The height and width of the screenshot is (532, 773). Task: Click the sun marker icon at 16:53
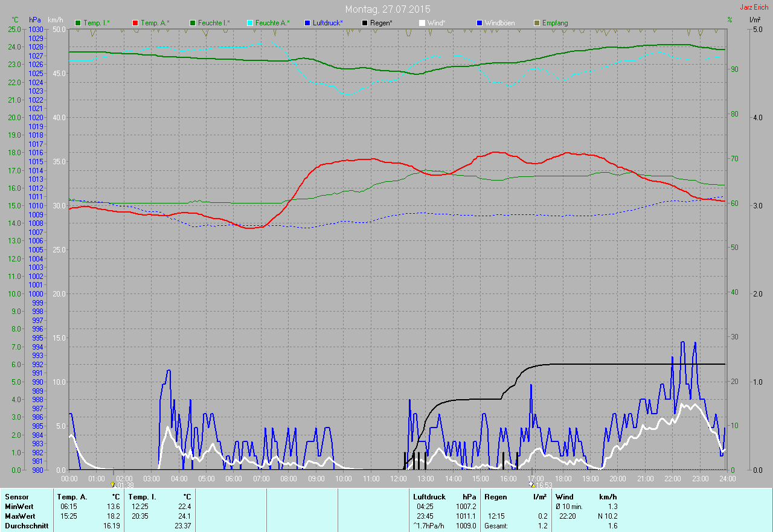pyautogui.click(x=531, y=484)
